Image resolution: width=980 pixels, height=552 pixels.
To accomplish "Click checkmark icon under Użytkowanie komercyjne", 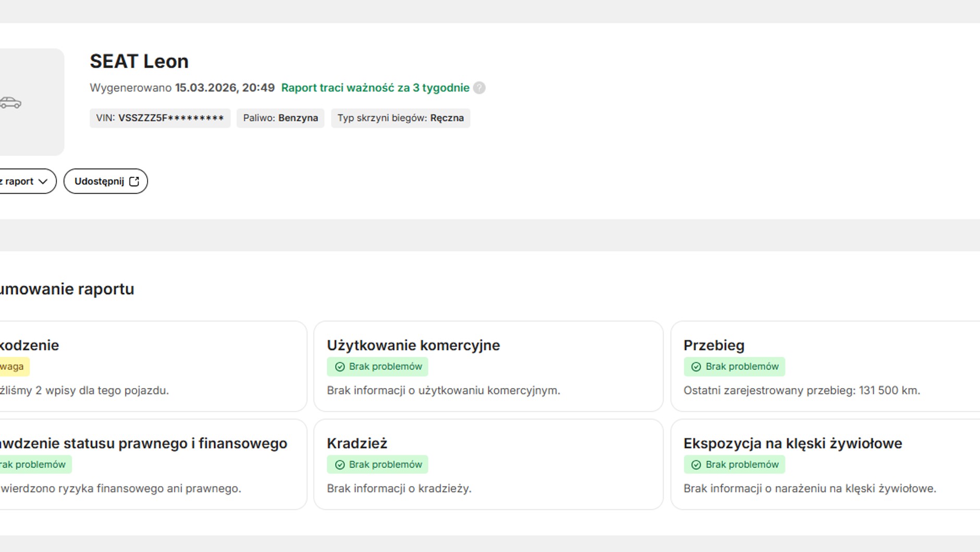I will [x=340, y=367].
